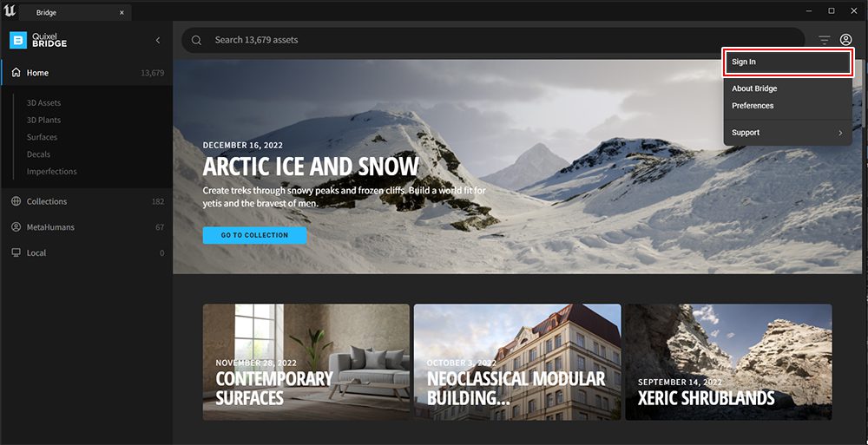Click the Quixel Bridge logo icon
Image resolution: width=868 pixels, height=445 pixels.
click(18, 40)
